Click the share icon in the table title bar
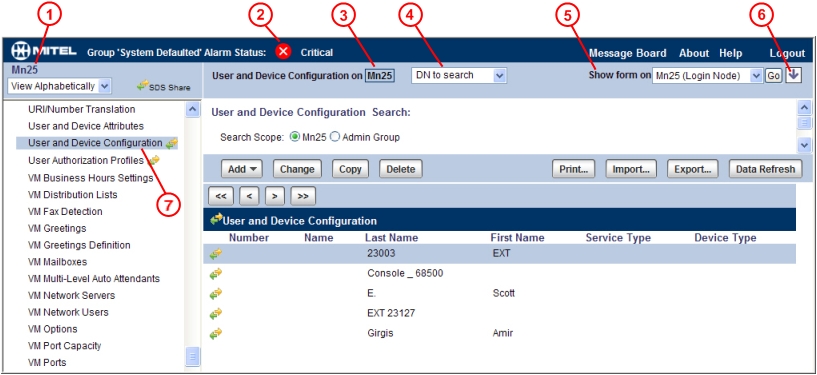 point(216,220)
